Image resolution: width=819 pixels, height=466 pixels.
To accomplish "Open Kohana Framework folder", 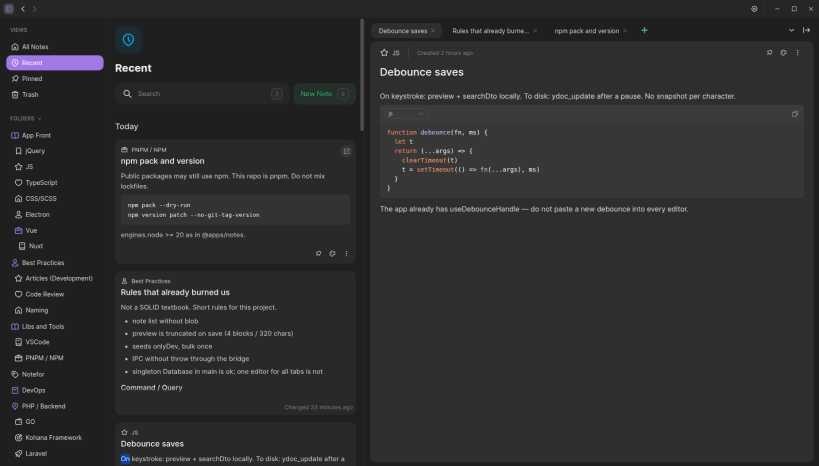I will [x=56, y=438].
